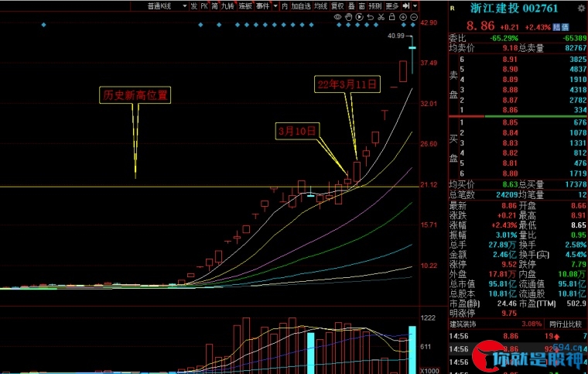Click the first blue diamond event marker
588x374 pixels.
point(44,25)
